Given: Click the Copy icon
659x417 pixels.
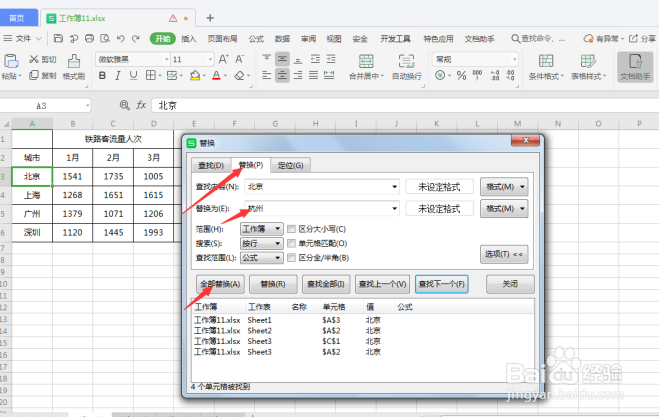Looking at the screenshot, I should (34, 75).
